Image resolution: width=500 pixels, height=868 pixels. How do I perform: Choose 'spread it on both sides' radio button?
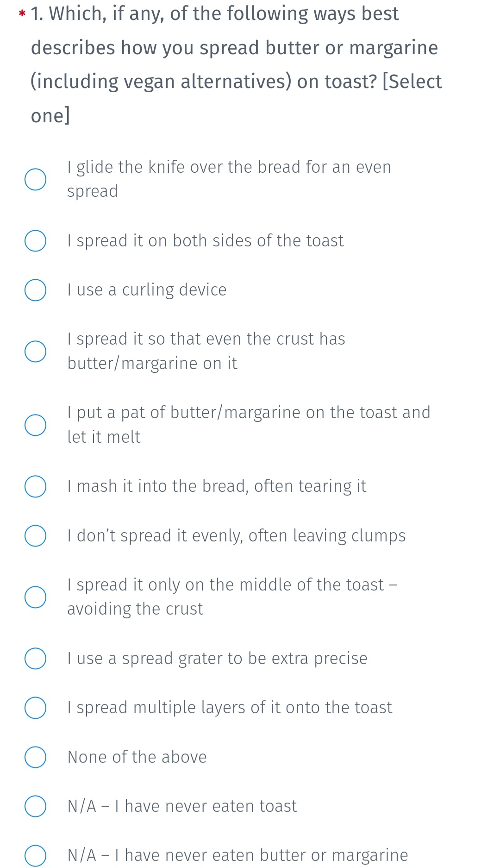tap(35, 241)
